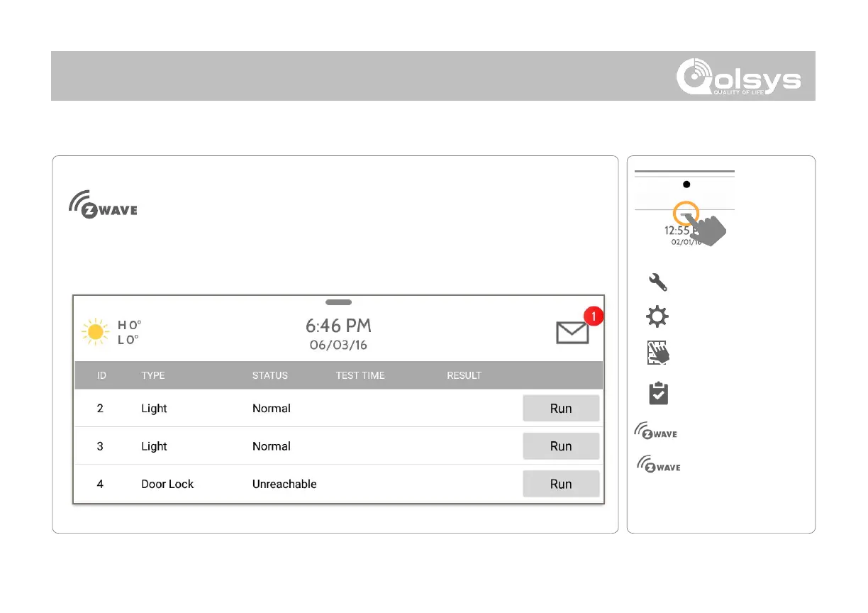Open the mail envelope messages icon
The image size is (868, 613).
click(x=573, y=332)
